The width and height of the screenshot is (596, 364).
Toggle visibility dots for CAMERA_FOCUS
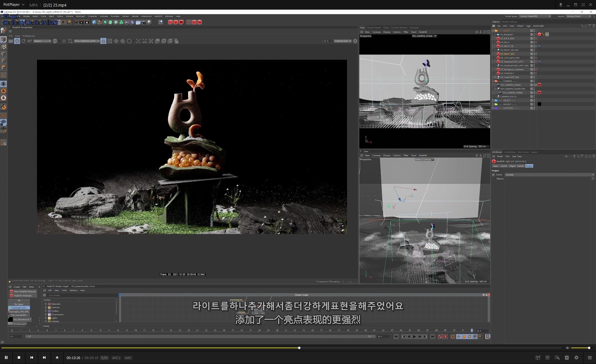pos(534,97)
